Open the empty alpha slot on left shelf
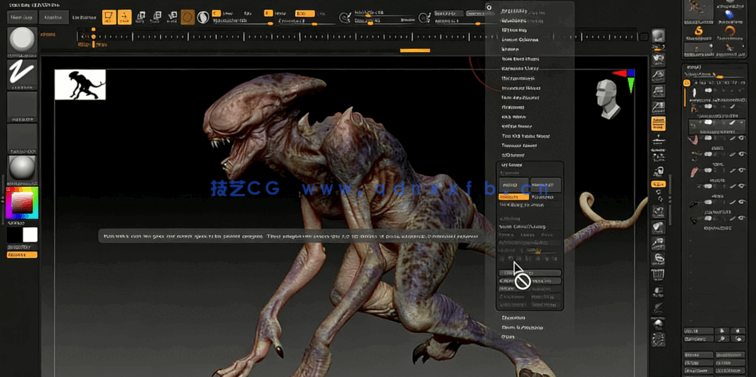The height and width of the screenshot is (377, 756). pyautogui.click(x=22, y=106)
